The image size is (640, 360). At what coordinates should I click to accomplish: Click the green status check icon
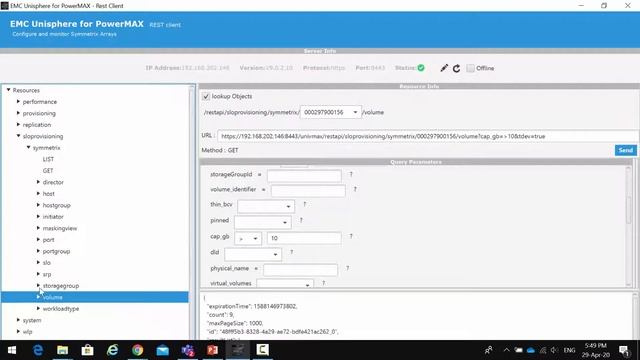pyautogui.click(x=421, y=68)
